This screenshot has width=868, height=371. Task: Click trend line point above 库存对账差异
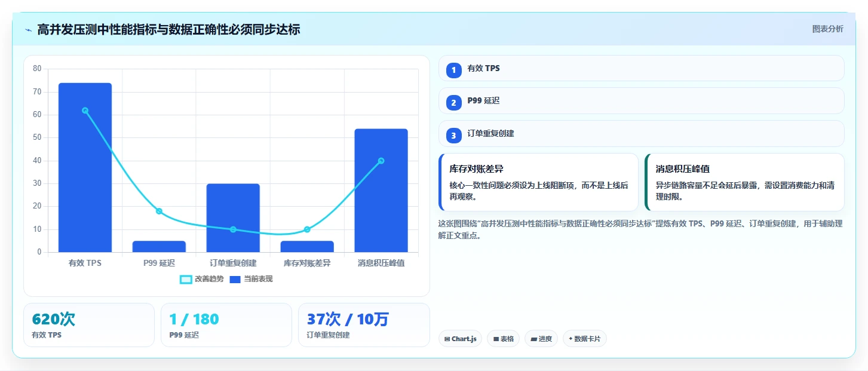pos(307,229)
